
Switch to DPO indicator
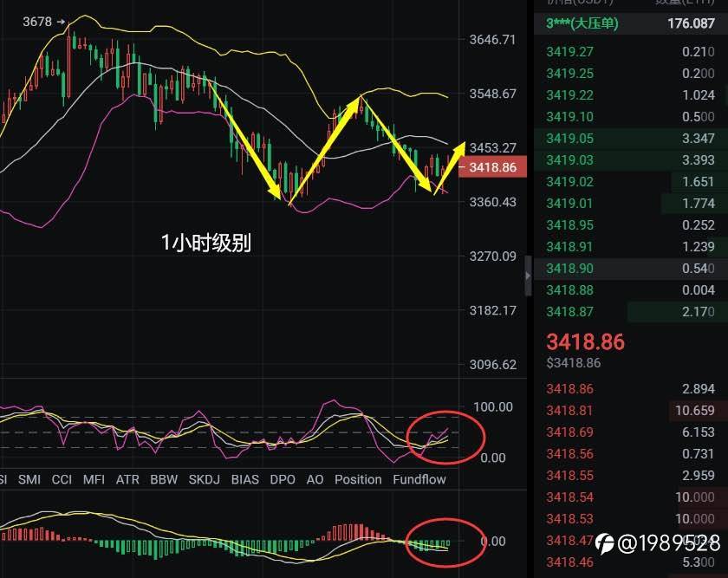(x=283, y=479)
